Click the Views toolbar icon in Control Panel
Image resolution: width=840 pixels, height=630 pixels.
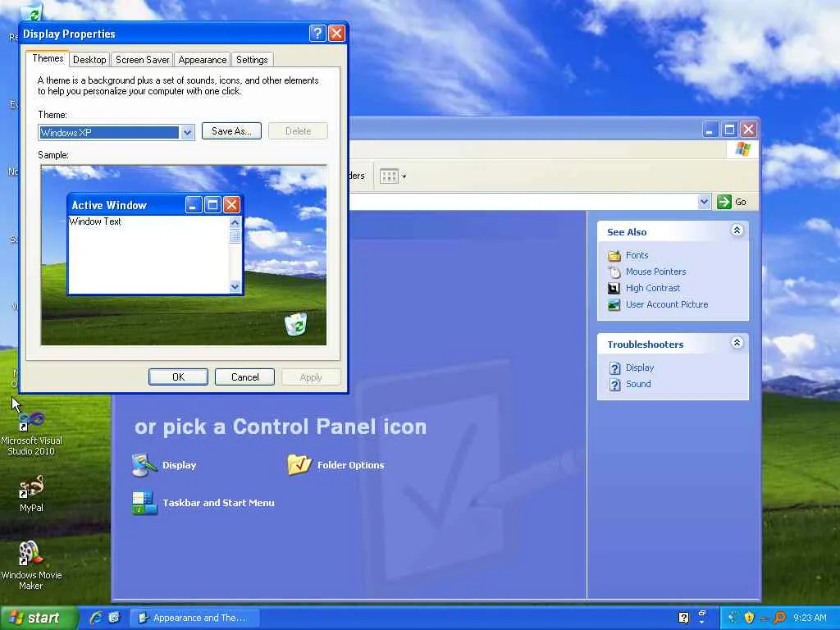(x=389, y=176)
